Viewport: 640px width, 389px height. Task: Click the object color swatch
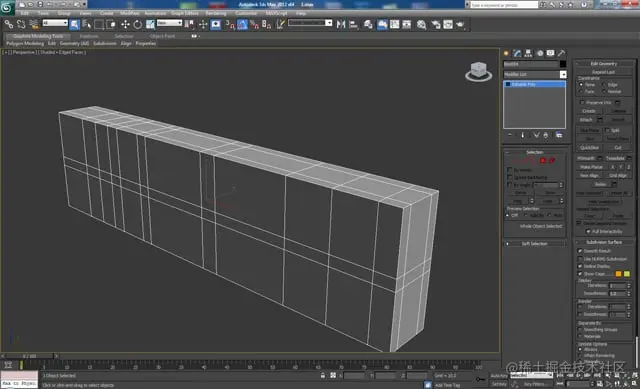pyautogui.click(x=563, y=64)
